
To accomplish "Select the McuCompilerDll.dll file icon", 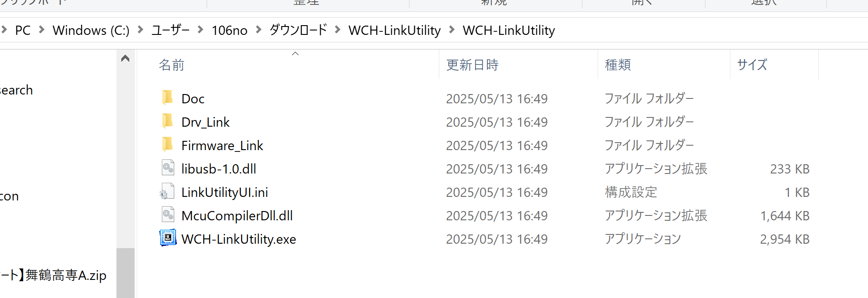I will (168, 215).
